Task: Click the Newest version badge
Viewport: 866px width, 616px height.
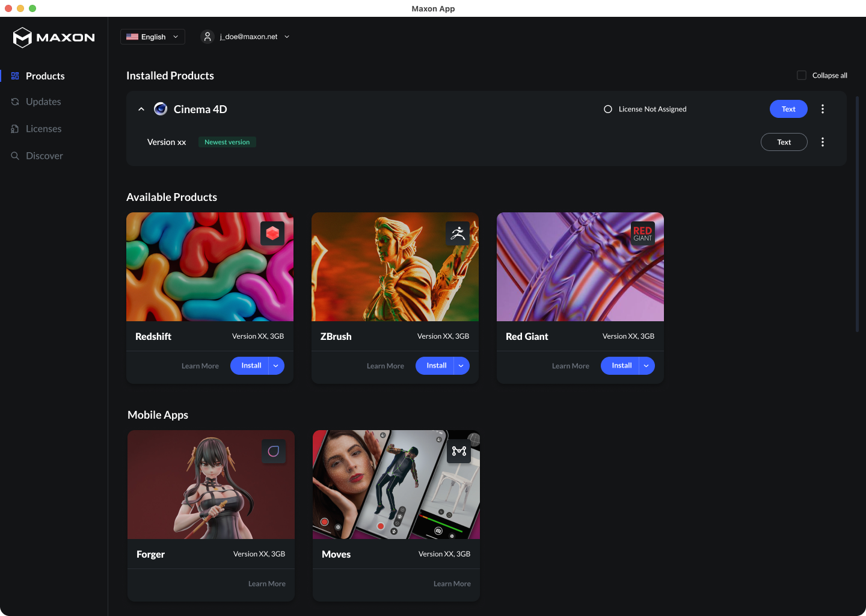Action: [x=227, y=142]
